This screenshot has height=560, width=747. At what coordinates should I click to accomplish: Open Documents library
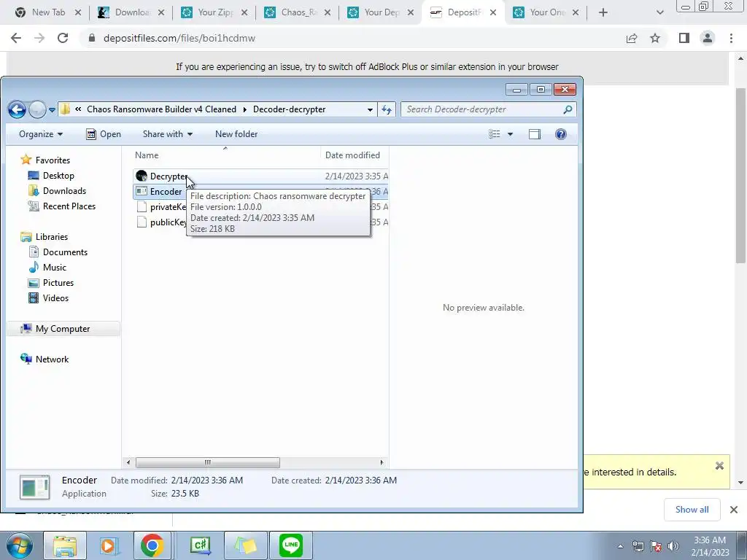tap(65, 252)
